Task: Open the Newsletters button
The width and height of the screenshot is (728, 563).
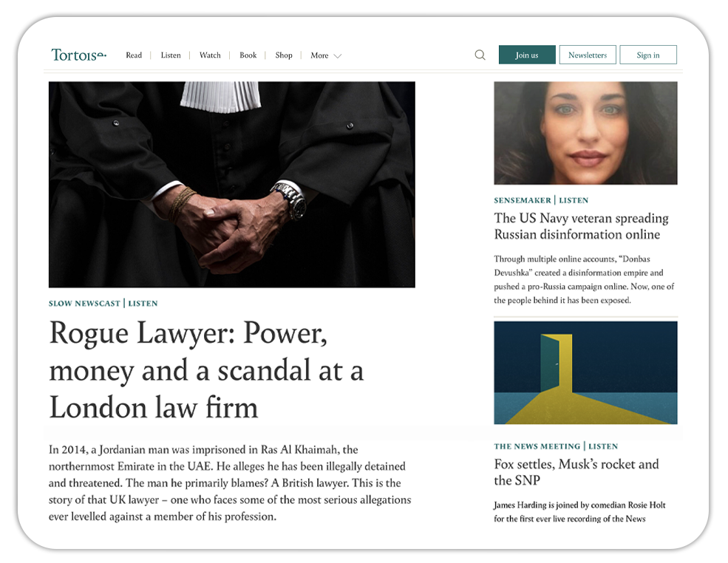Action: click(x=588, y=55)
